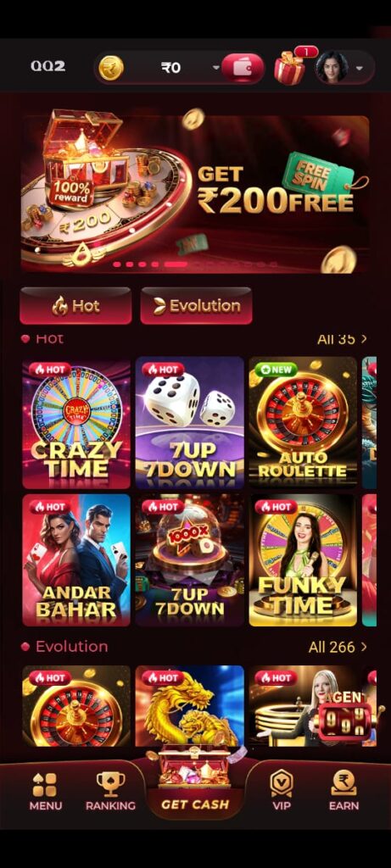391x868 pixels.
Task: Tap the GET CASH treasure chest button
Action: click(x=195, y=782)
